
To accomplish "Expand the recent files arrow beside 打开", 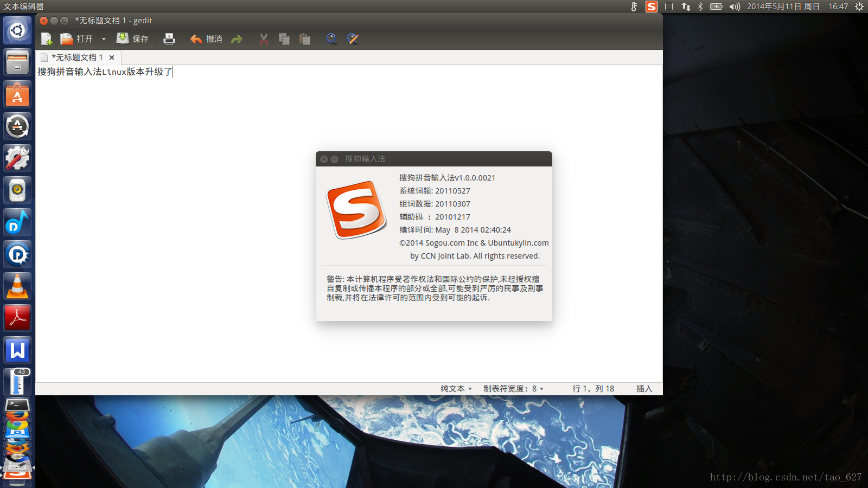I will click(104, 39).
